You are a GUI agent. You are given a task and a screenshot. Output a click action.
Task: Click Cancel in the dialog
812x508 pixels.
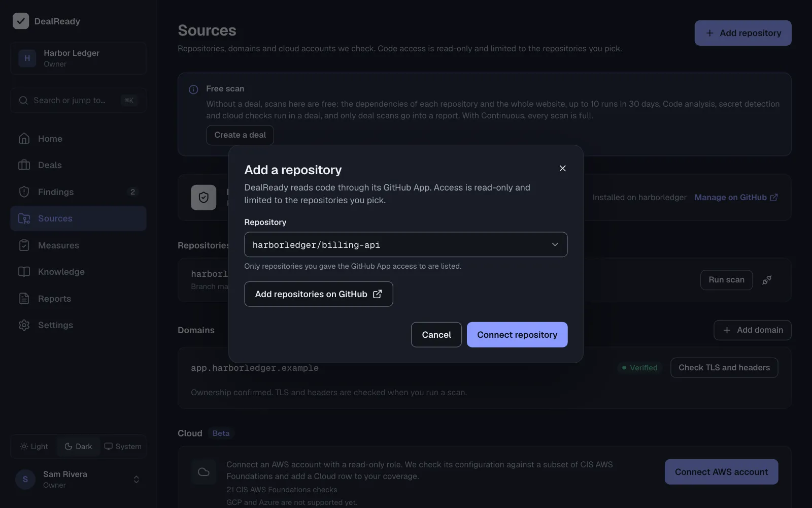[x=436, y=335]
